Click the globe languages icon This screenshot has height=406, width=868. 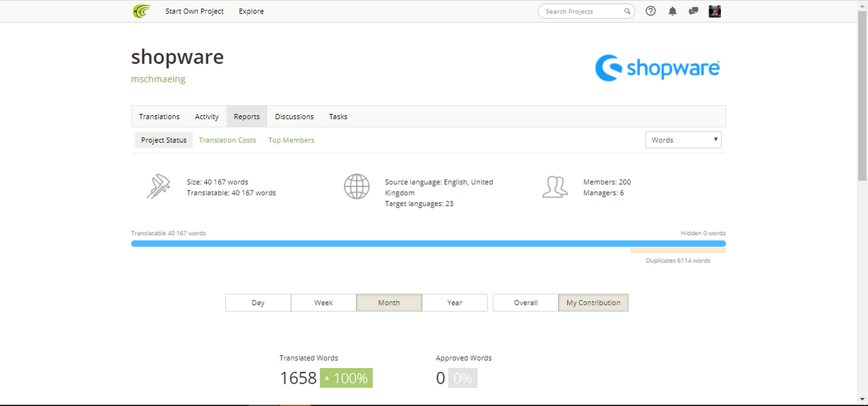[x=357, y=186]
